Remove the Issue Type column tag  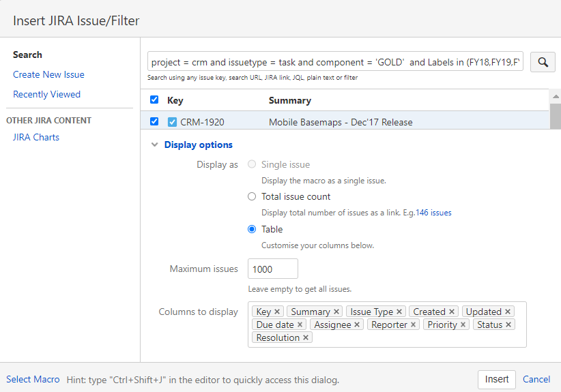(399, 312)
